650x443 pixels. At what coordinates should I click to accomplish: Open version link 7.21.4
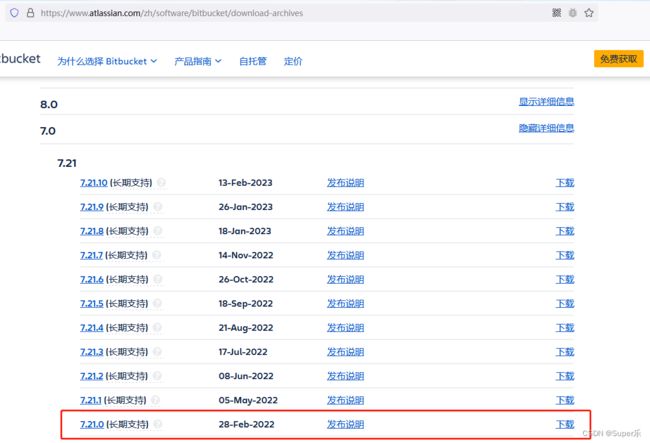pyautogui.click(x=92, y=328)
